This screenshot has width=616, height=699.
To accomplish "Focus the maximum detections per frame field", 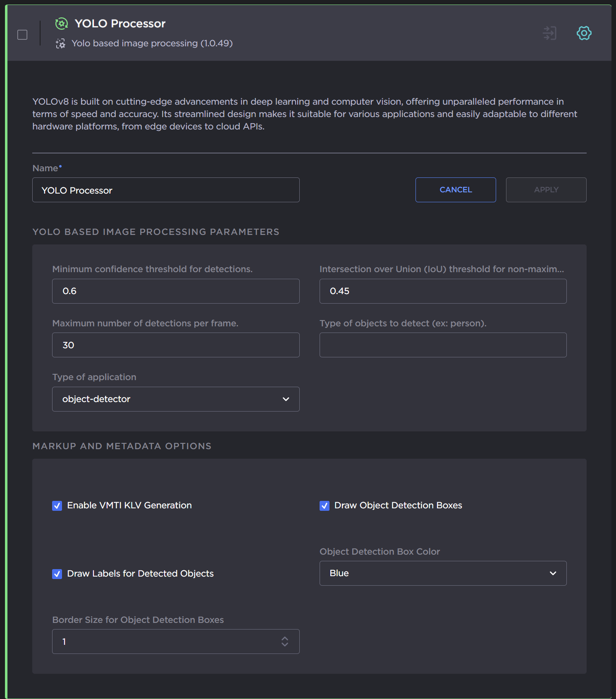I will coord(175,345).
